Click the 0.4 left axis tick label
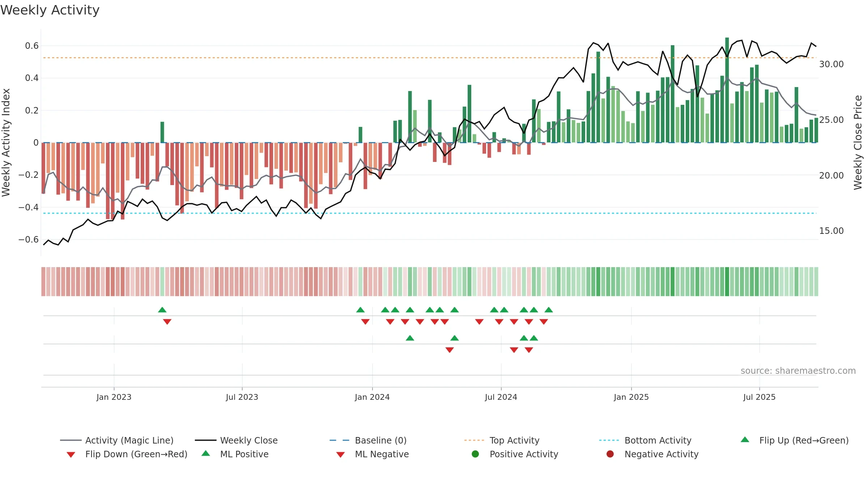The height and width of the screenshot is (488, 868). [x=32, y=78]
